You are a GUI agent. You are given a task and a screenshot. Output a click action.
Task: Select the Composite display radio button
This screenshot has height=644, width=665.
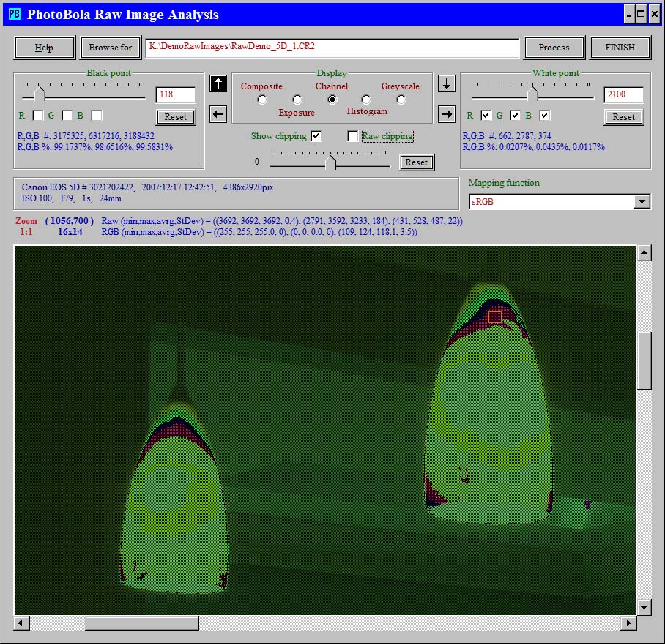[x=262, y=100]
